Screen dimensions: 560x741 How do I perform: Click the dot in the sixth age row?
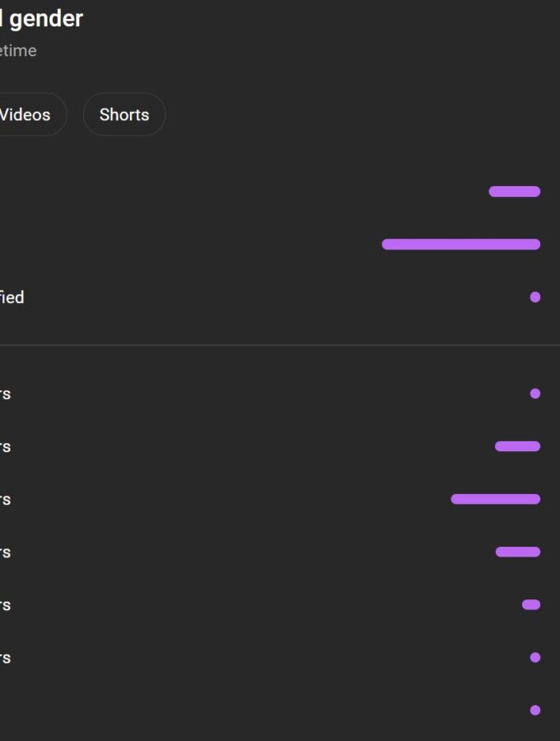click(535, 657)
